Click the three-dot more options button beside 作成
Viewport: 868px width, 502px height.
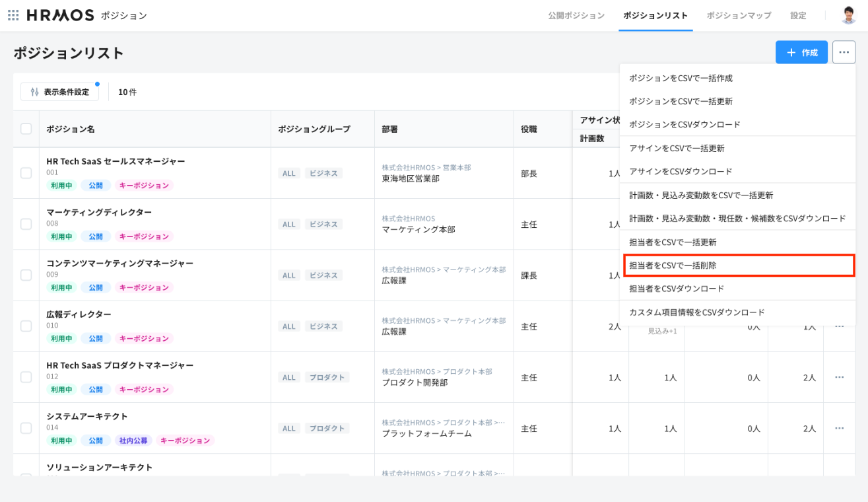[x=844, y=52]
